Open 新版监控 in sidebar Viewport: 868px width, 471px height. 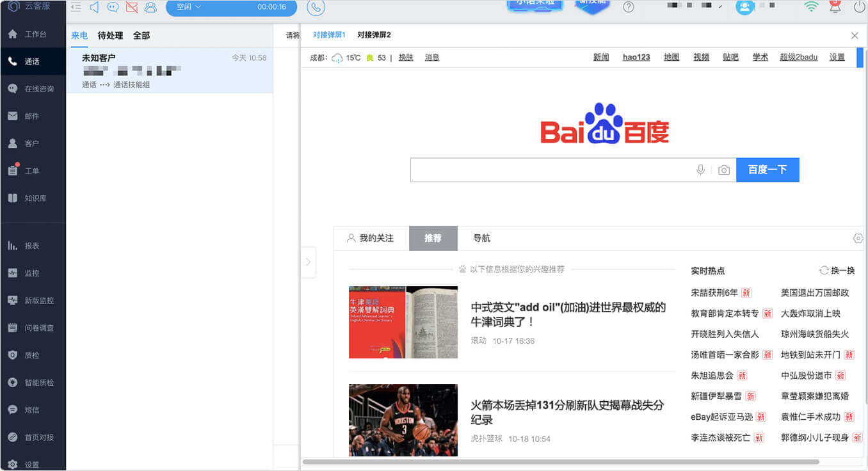pos(33,300)
